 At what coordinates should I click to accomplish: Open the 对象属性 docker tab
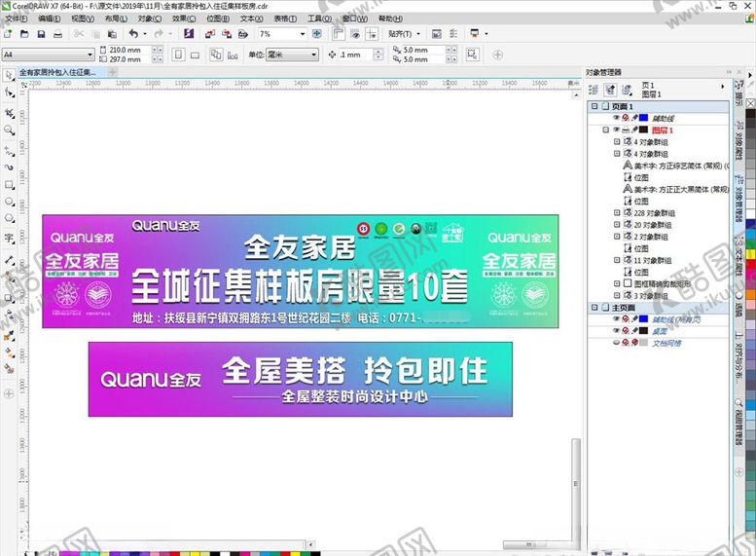(x=738, y=139)
